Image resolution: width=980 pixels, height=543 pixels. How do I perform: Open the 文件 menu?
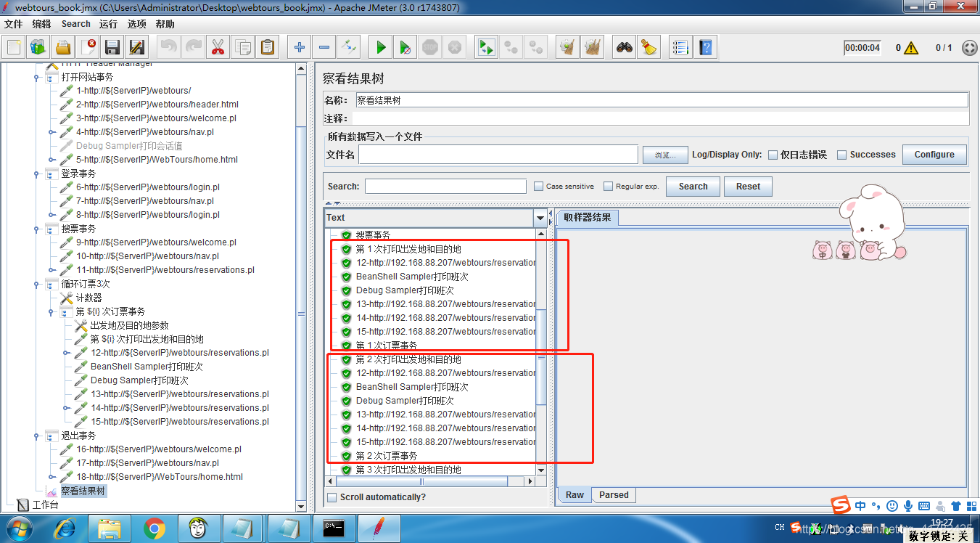pyautogui.click(x=14, y=24)
